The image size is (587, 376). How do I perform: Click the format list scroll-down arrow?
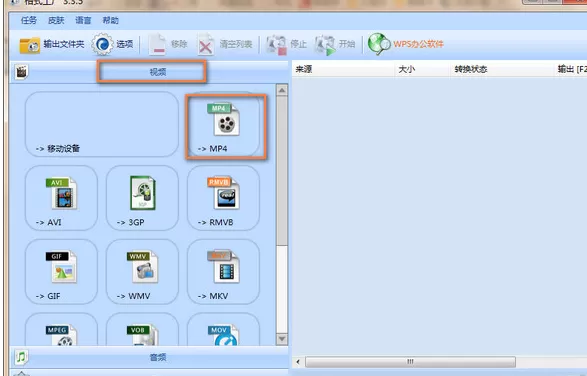click(x=282, y=339)
